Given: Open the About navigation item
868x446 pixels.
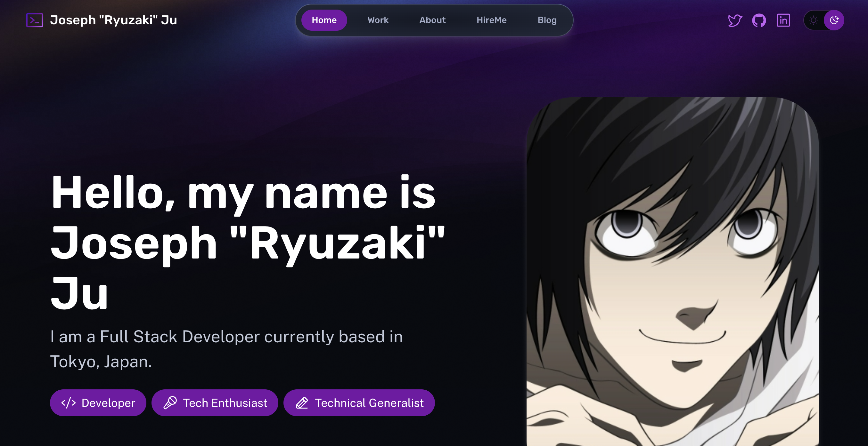Looking at the screenshot, I should pyautogui.click(x=432, y=20).
